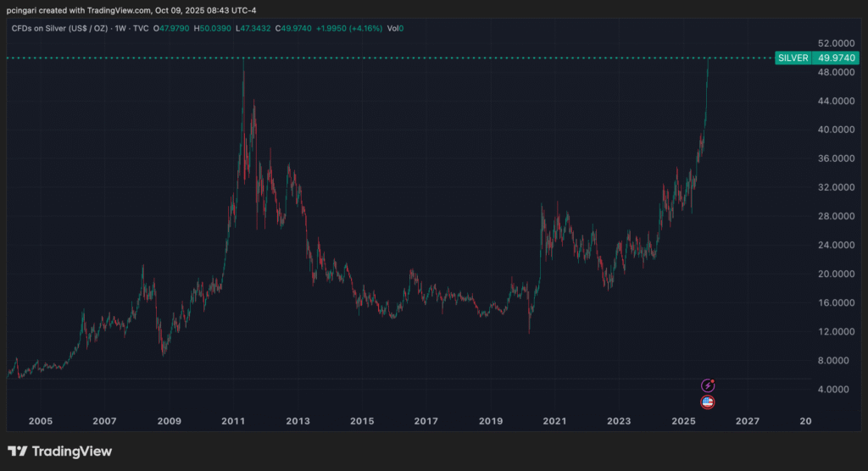This screenshot has height=471, width=868.
Task: Click the dotted green current price line
Action: 424,58
